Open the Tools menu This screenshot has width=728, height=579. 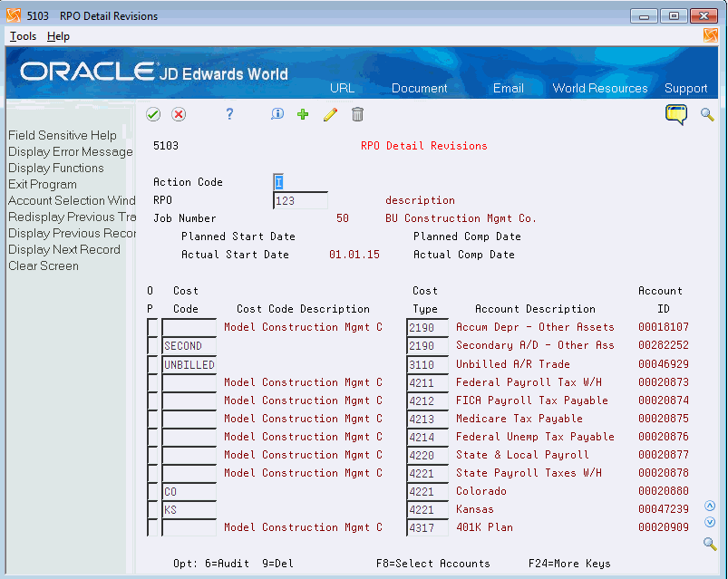[x=23, y=36]
